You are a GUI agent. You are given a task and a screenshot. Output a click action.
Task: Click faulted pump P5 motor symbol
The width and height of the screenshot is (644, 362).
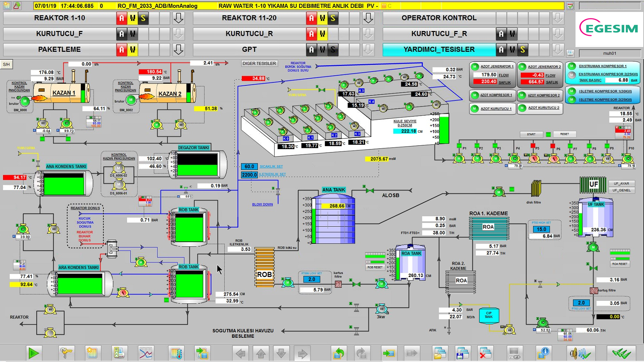tap(534, 159)
